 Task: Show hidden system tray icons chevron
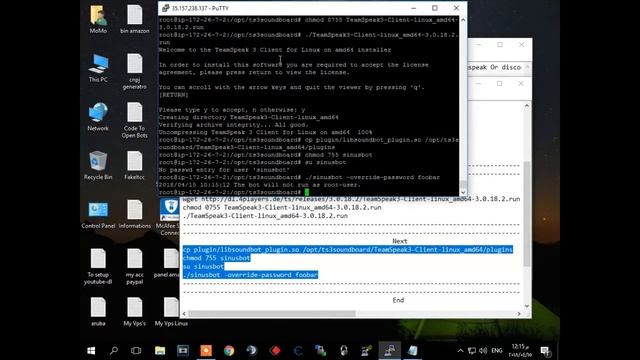pyautogui.click(x=460, y=351)
